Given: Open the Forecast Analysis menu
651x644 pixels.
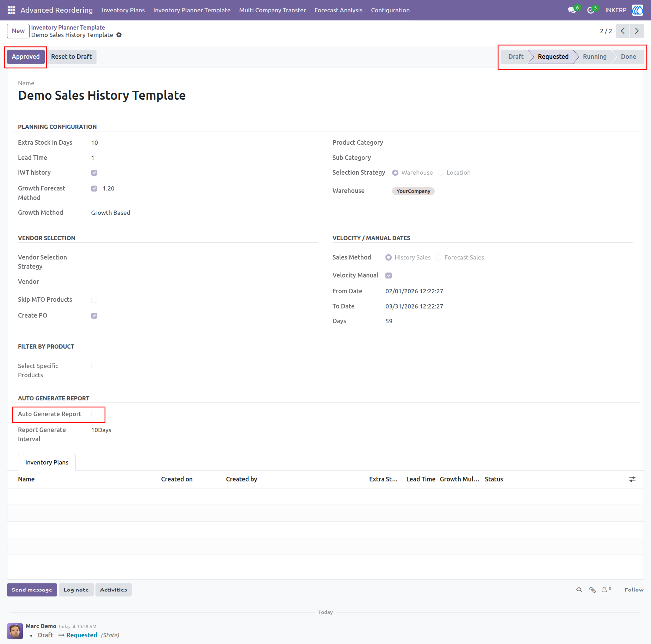Looking at the screenshot, I should pos(338,10).
